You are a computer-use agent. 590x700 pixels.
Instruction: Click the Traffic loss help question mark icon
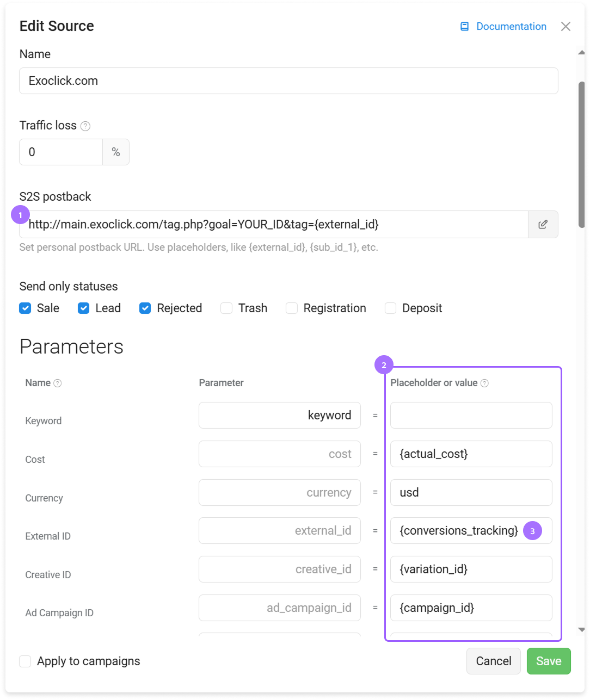[x=85, y=126]
